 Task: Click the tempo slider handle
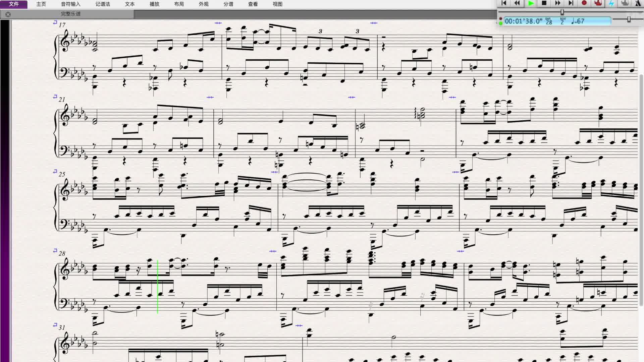629,19
